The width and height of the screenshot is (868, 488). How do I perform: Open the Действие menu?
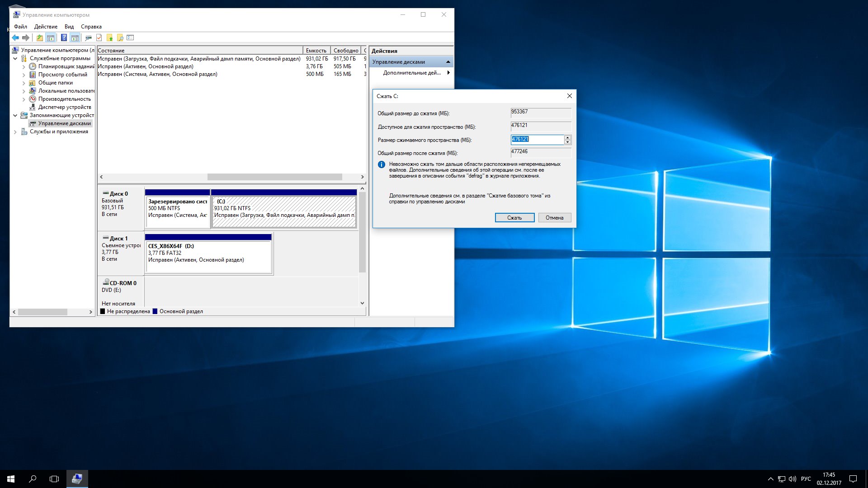(46, 27)
